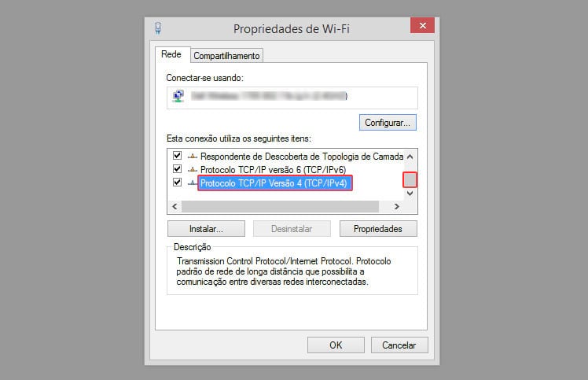Click the vertical scrollbar thumb highlighted in red

tap(410, 180)
